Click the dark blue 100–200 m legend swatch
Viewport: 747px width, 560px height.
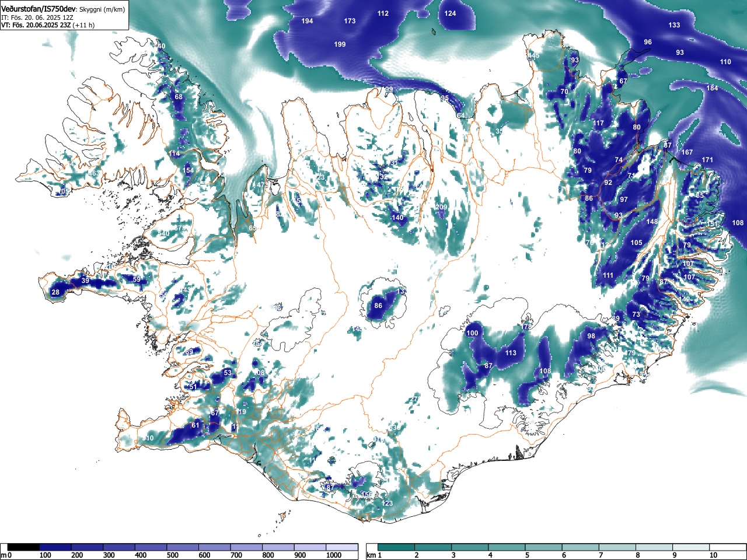tap(55, 547)
